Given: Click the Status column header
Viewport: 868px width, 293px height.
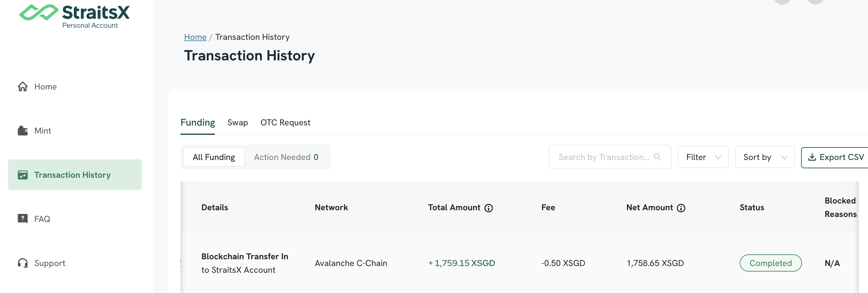Looking at the screenshot, I should pyautogui.click(x=752, y=207).
